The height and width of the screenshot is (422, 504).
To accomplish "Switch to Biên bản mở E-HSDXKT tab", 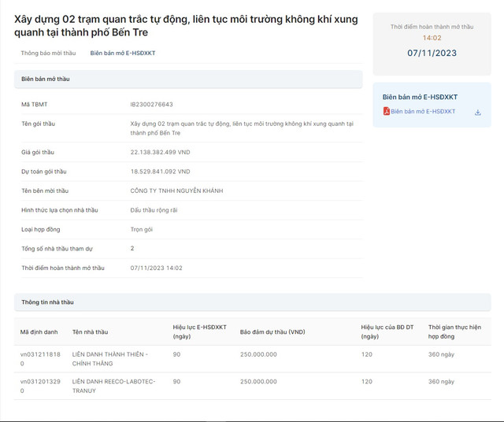I will click(123, 54).
